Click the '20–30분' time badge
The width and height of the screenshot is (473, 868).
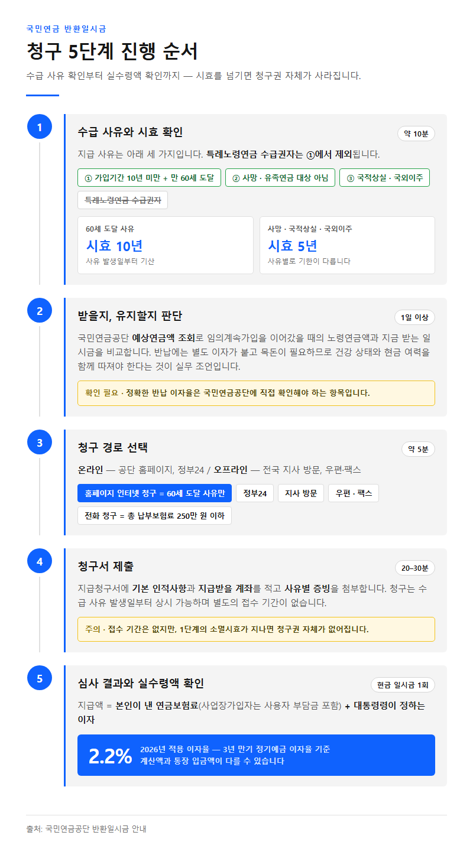(x=415, y=568)
